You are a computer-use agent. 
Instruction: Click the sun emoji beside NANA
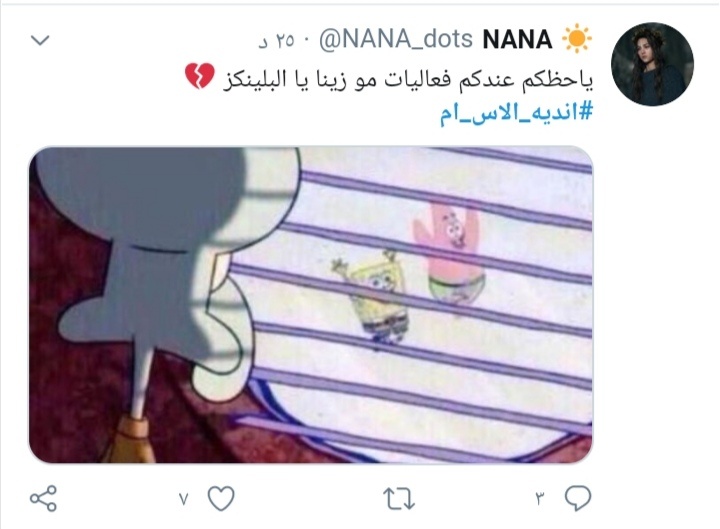[x=577, y=39]
